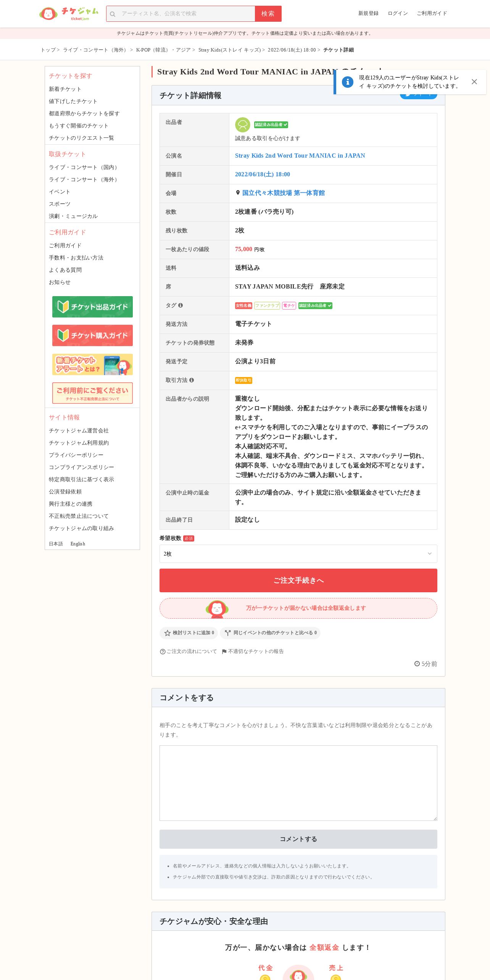Open the チケット出品ガイド banner
This screenshot has height=980, width=490.
pyautogui.click(x=92, y=307)
